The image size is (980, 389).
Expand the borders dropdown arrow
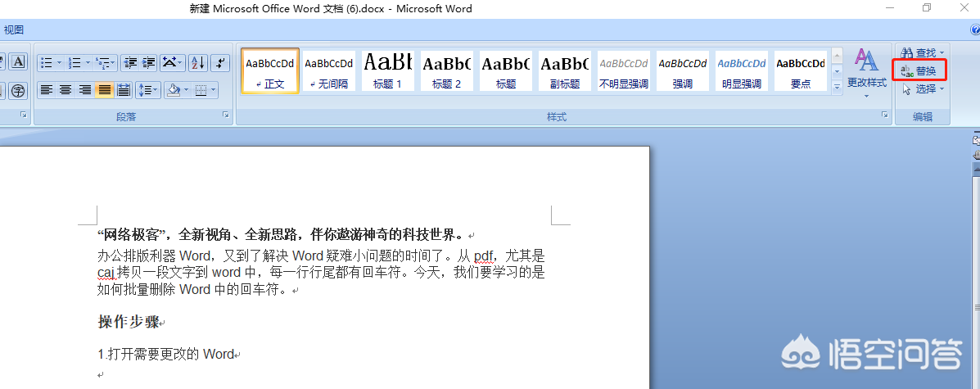214,91
